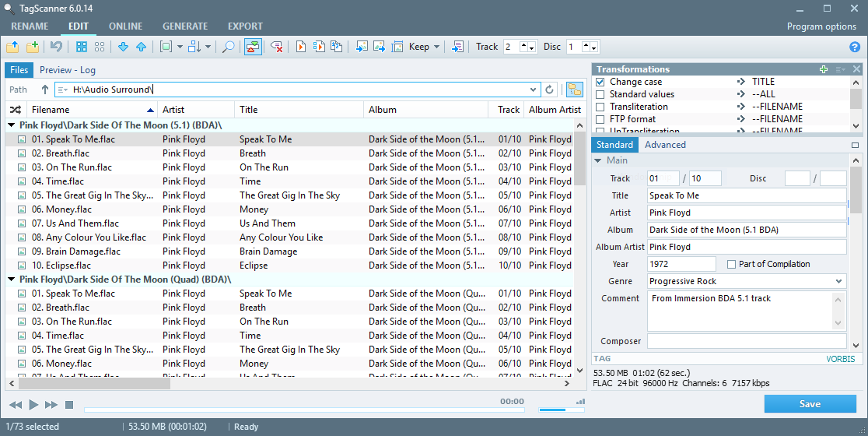Click the playback seek bar
Viewport: 868px width, 436px height.
click(x=304, y=410)
